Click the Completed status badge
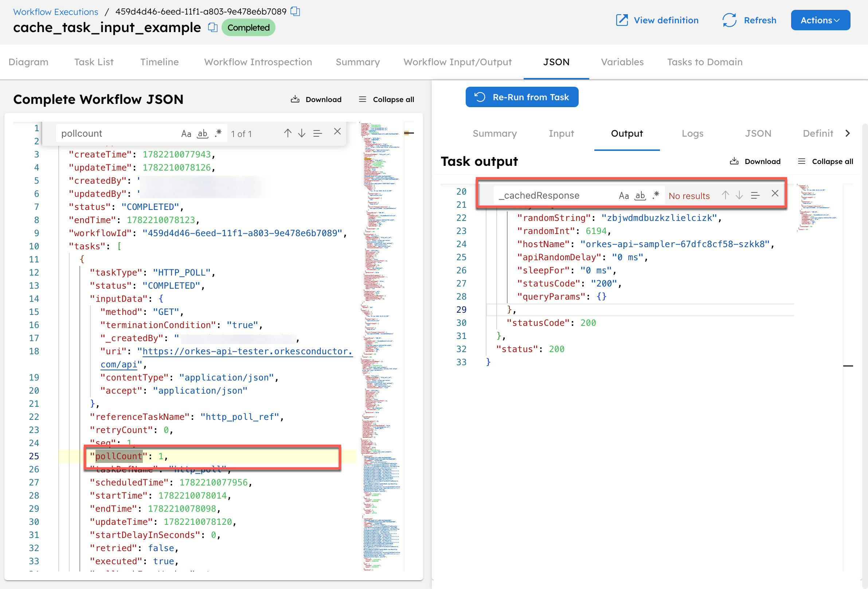 (249, 28)
